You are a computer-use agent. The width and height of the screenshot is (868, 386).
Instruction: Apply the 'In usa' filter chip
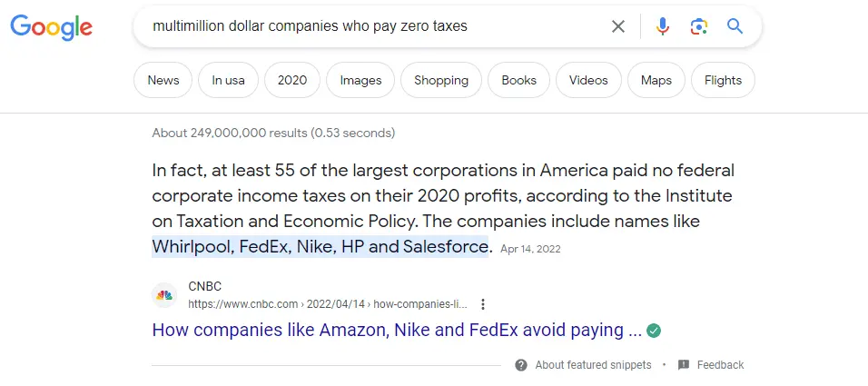(228, 80)
